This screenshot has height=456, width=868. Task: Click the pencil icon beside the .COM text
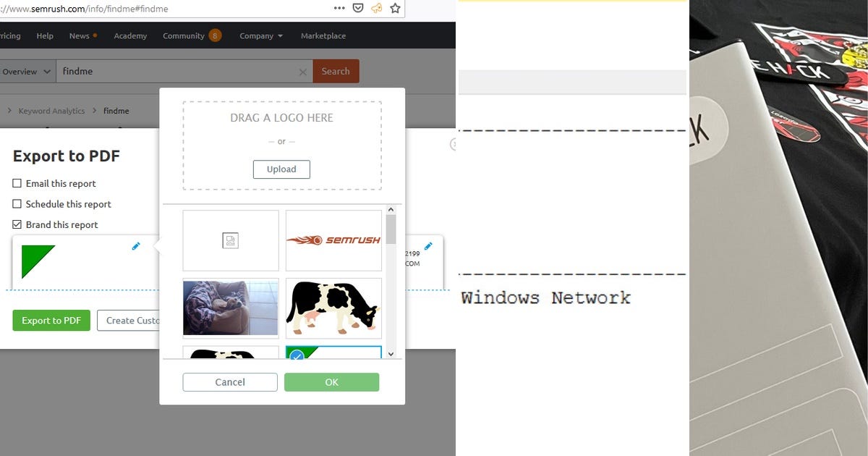(x=428, y=246)
